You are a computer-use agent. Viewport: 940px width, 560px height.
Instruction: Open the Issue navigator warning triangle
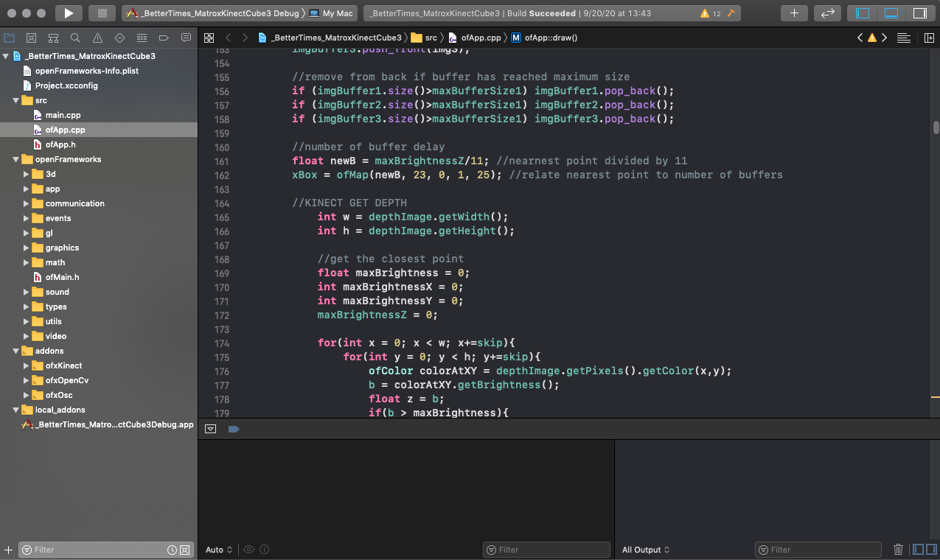(97, 38)
